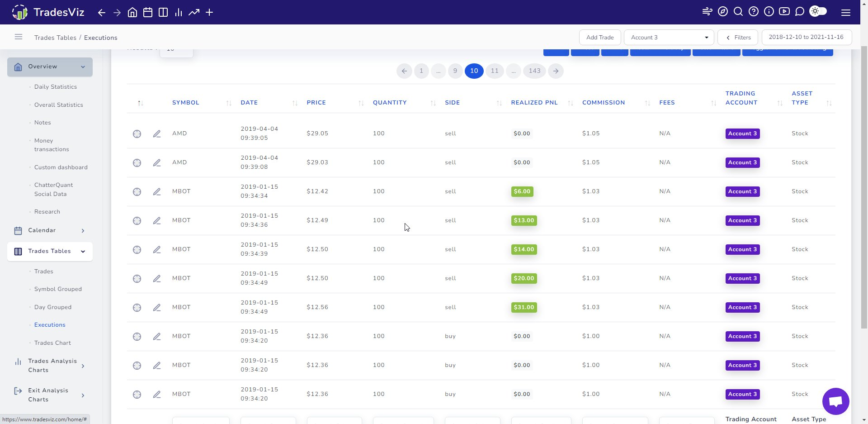Viewport: 868px width, 424px height.
Task: Sort by Symbol column
Action: pos(202,103)
